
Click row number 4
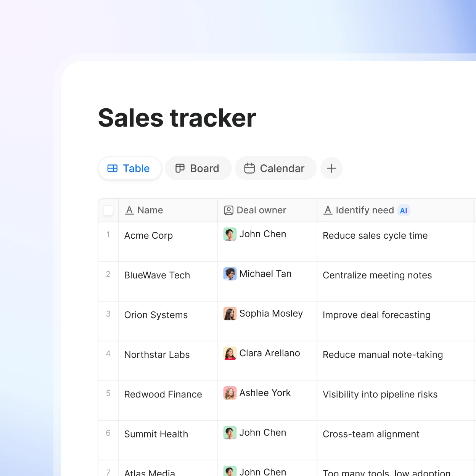[108, 354]
